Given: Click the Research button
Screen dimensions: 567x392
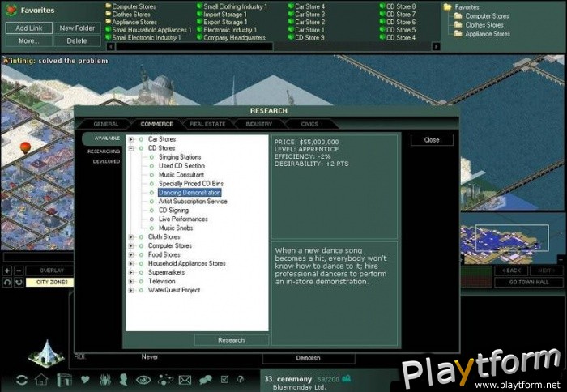Looking at the screenshot, I should (x=232, y=340).
